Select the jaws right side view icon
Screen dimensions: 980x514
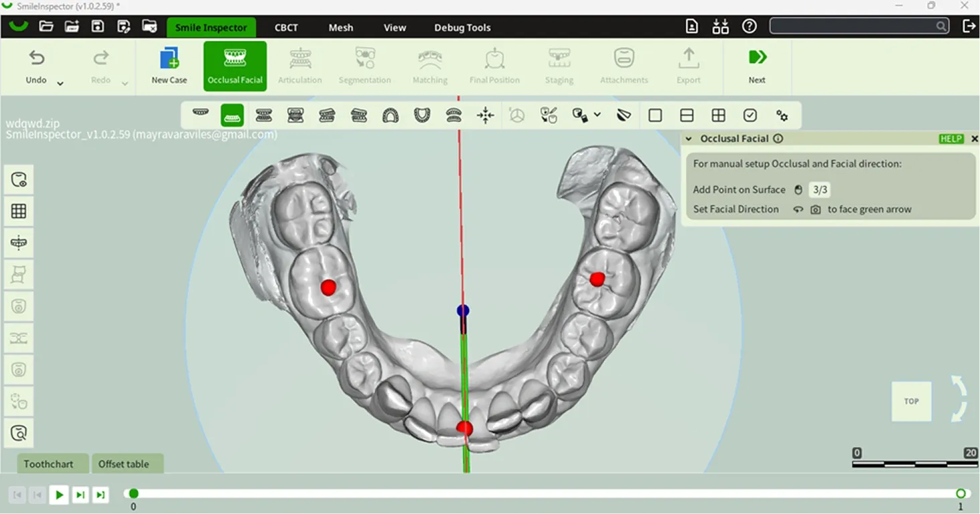pyautogui.click(x=327, y=115)
